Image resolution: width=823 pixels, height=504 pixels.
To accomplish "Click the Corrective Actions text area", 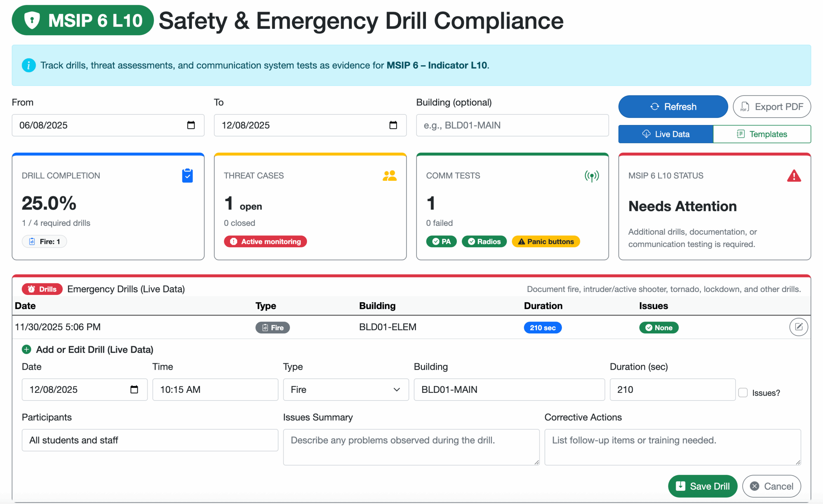I will tap(672, 447).
